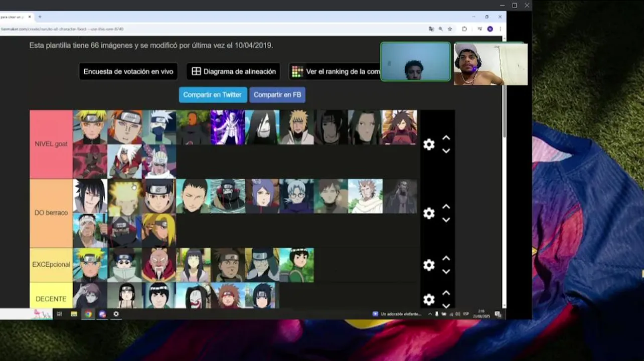This screenshot has width=644, height=361.
Task: Select Minato blond image in NIVEL goat row
Action: coord(297,127)
